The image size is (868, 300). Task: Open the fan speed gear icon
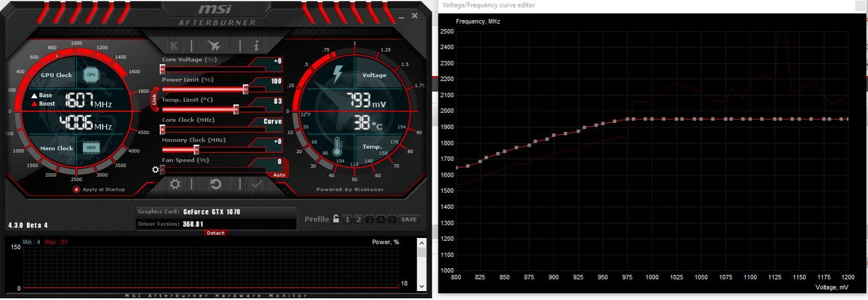point(155,169)
